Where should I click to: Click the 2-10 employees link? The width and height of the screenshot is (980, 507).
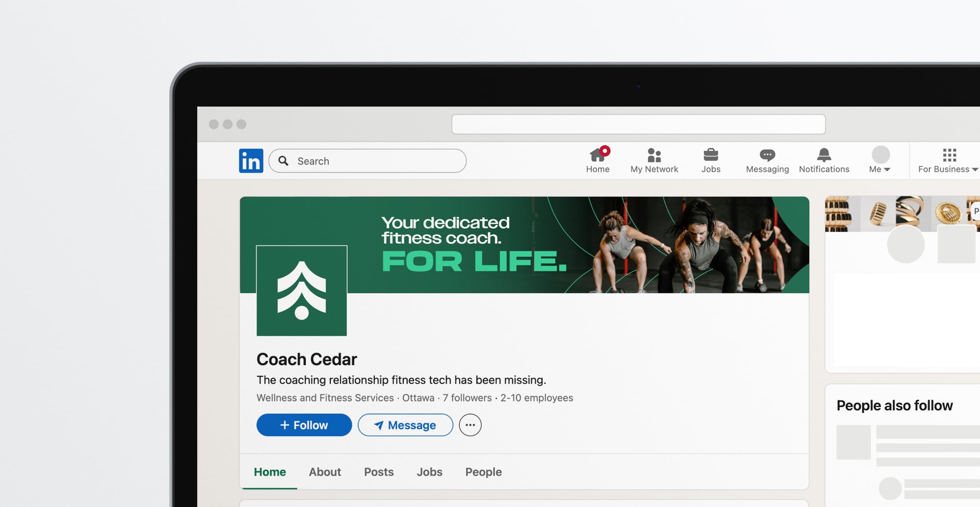(x=537, y=398)
